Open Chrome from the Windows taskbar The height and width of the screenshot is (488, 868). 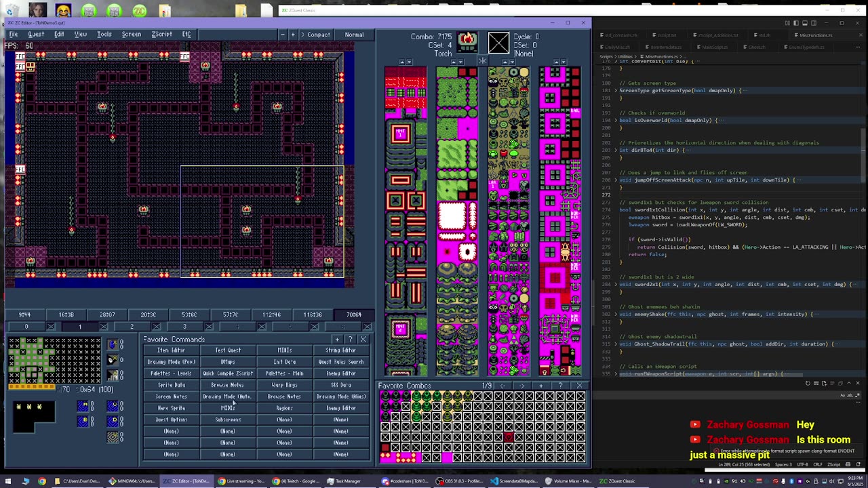(42, 481)
